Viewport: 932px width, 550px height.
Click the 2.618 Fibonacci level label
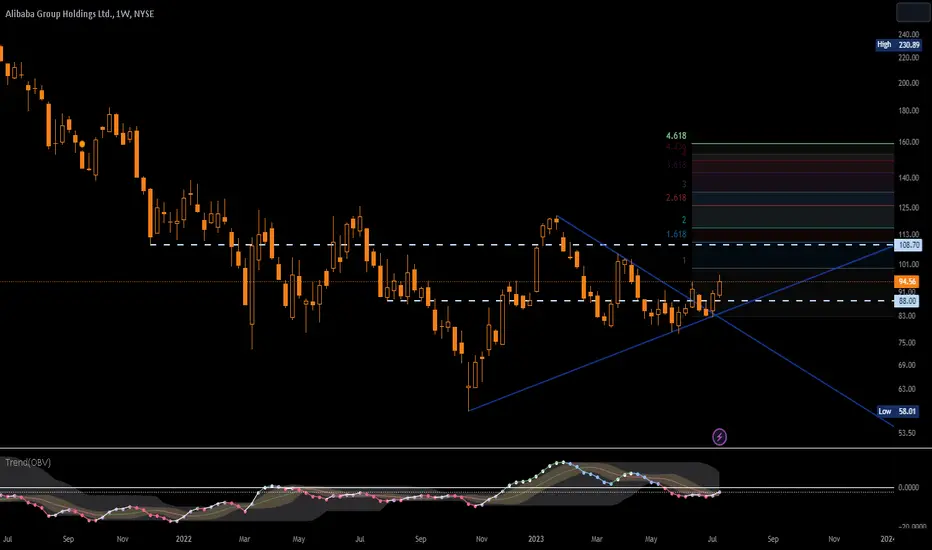coord(676,197)
